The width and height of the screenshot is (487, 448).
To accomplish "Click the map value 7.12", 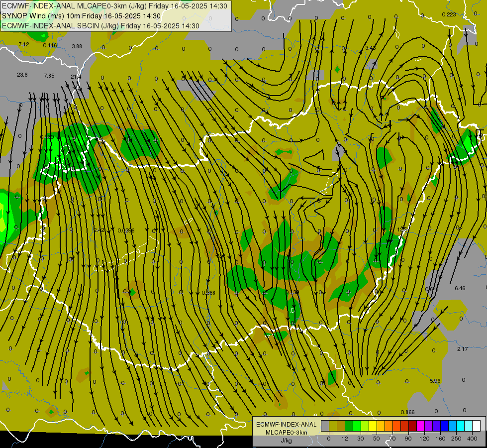I will 24,44.
